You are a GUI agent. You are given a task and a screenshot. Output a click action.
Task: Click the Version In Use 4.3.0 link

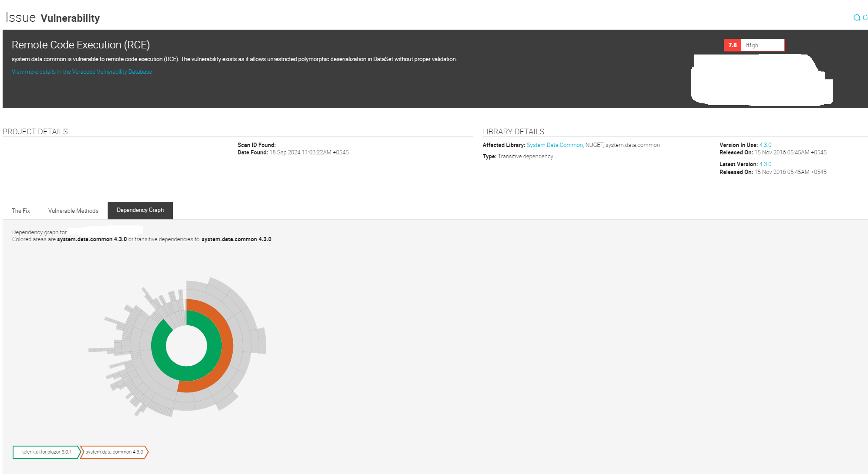[x=765, y=145]
